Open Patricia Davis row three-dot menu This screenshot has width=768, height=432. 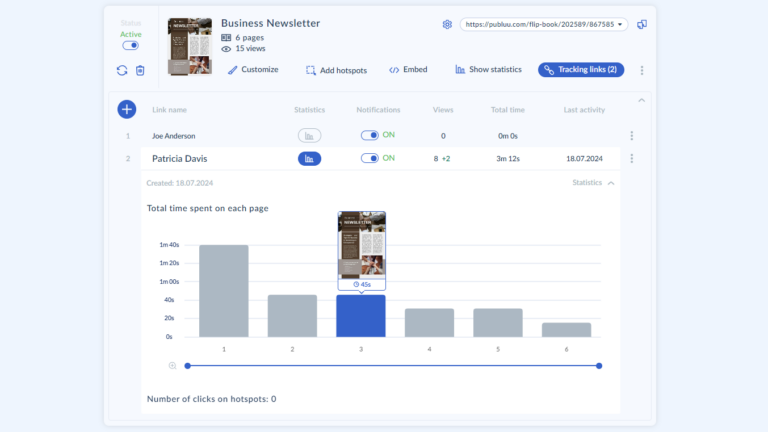tap(632, 159)
